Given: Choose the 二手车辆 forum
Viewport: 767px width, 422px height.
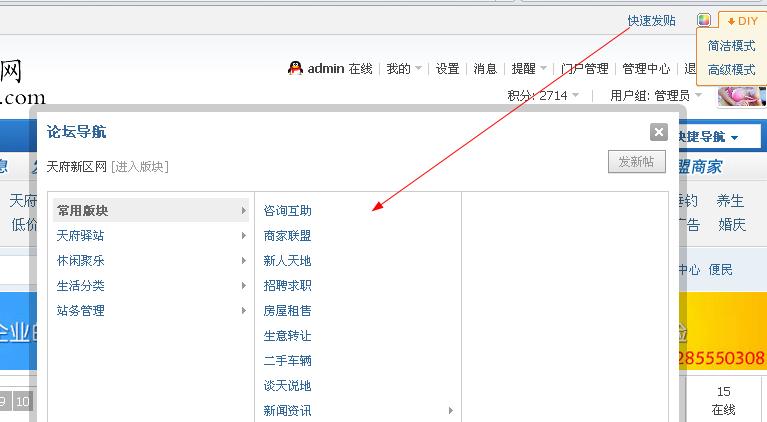Looking at the screenshot, I should pyautogui.click(x=287, y=360).
